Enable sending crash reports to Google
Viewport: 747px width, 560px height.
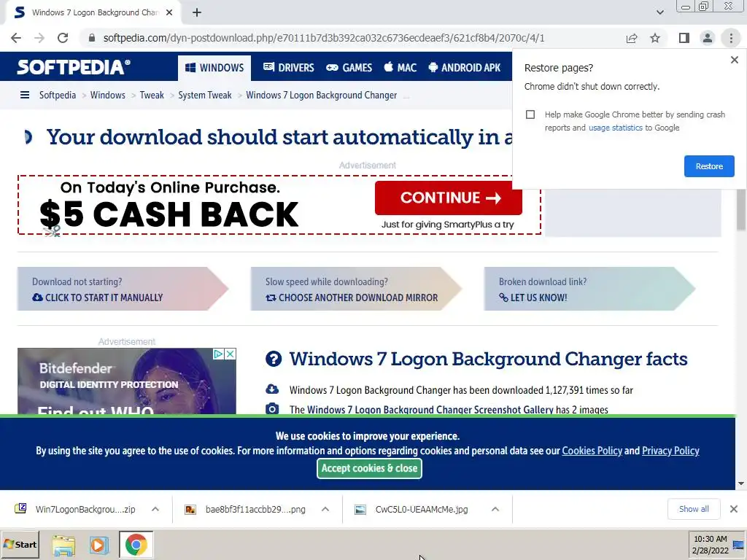click(x=530, y=114)
